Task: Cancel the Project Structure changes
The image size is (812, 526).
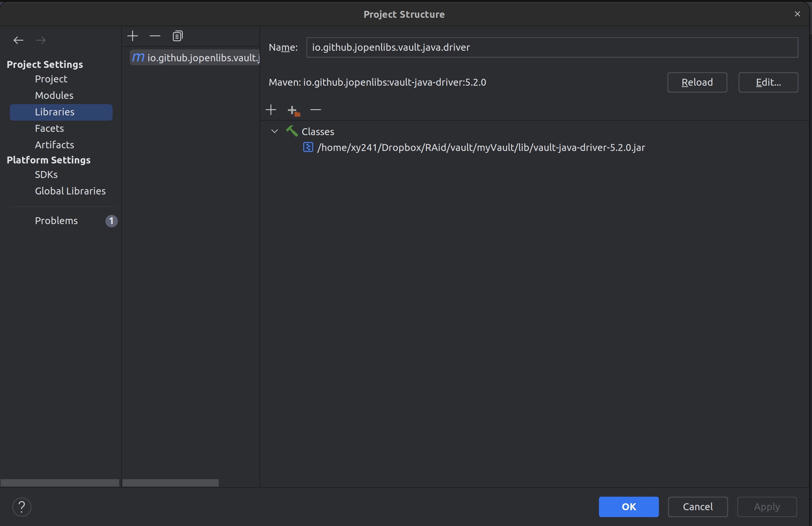Action: point(698,507)
